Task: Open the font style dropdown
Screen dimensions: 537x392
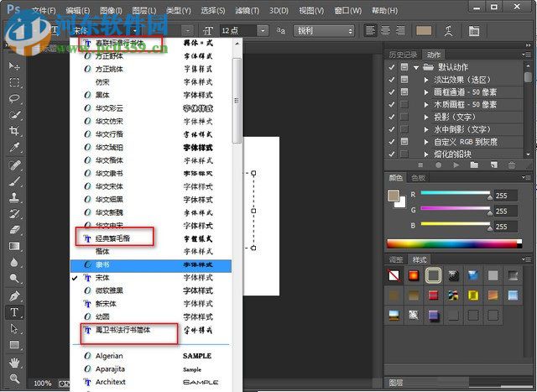Action: [x=188, y=31]
